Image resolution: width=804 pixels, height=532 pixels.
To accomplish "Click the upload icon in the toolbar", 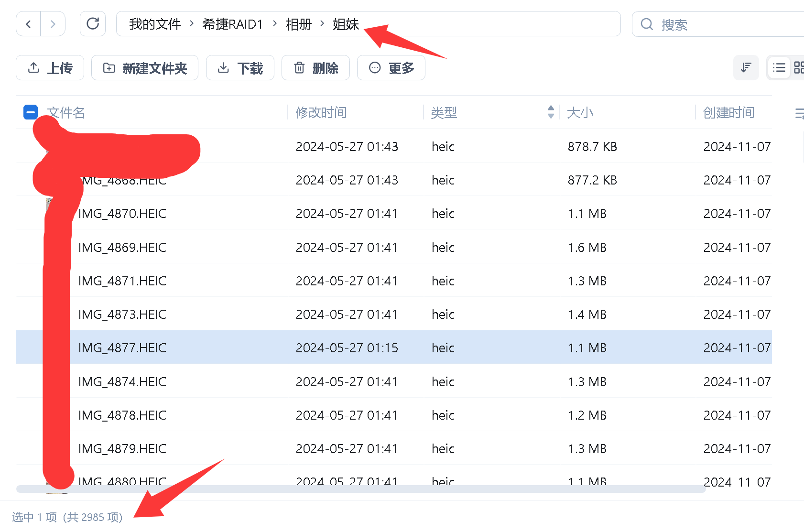I will 33,67.
